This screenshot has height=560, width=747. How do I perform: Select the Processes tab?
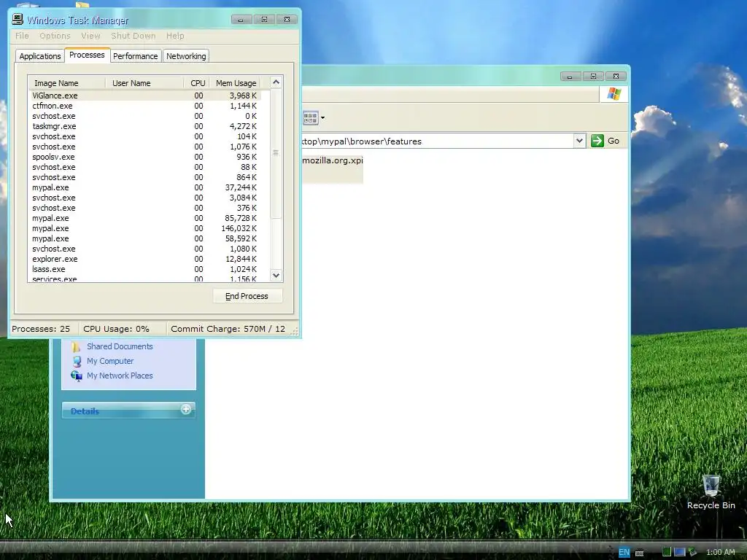[87, 55]
